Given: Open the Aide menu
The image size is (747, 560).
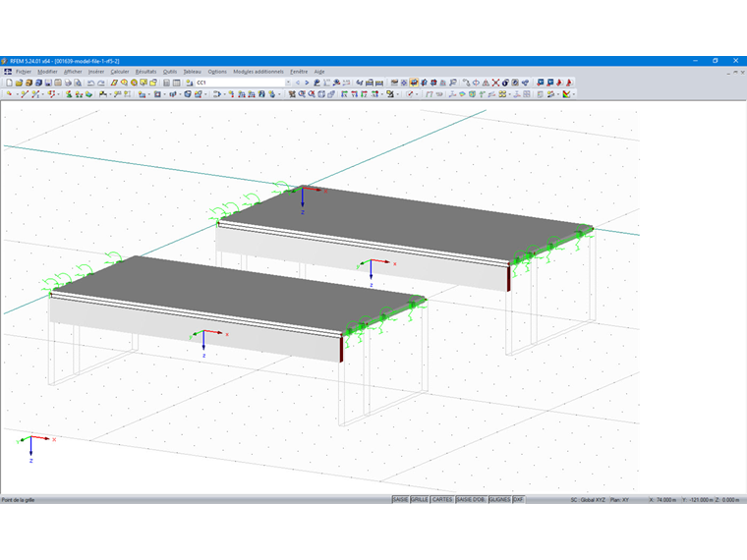Looking at the screenshot, I should (319, 72).
